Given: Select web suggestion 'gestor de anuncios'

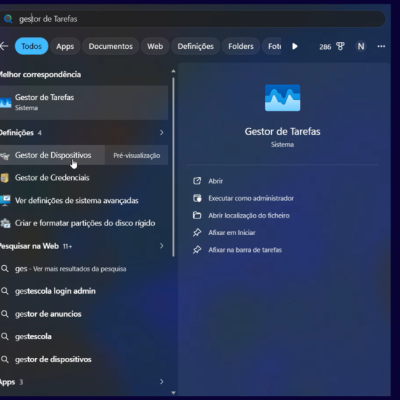Looking at the screenshot, I should tap(84, 314).
